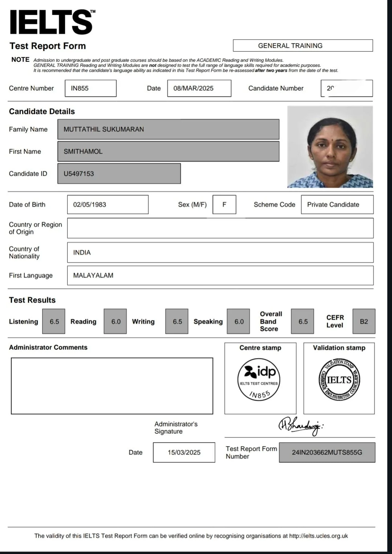Click the empty Country or Region of Origin field
Image resolution: width=392 pixels, height=554 pixels.
[x=220, y=228]
